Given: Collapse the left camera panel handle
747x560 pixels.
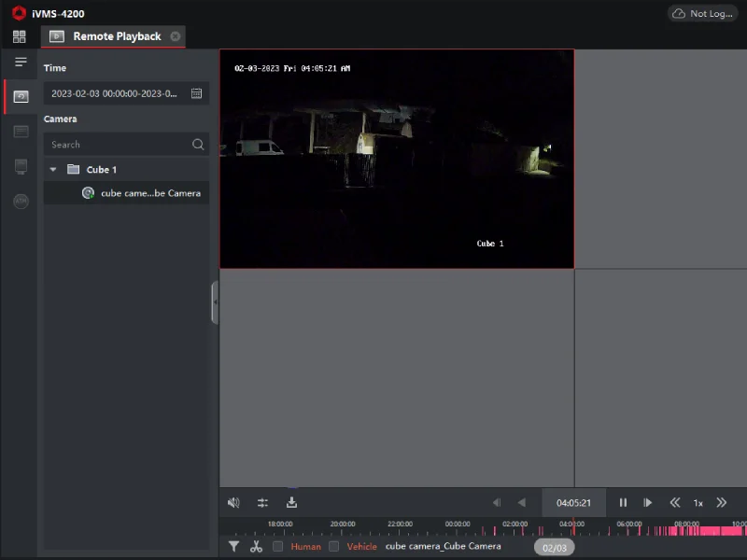Looking at the screenshot, I should coord(215,303).
